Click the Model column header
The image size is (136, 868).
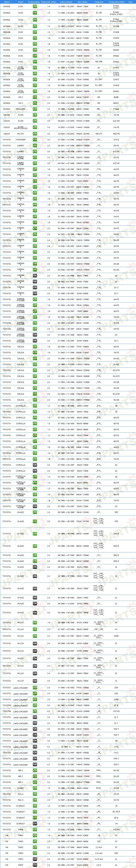(21, 2)
